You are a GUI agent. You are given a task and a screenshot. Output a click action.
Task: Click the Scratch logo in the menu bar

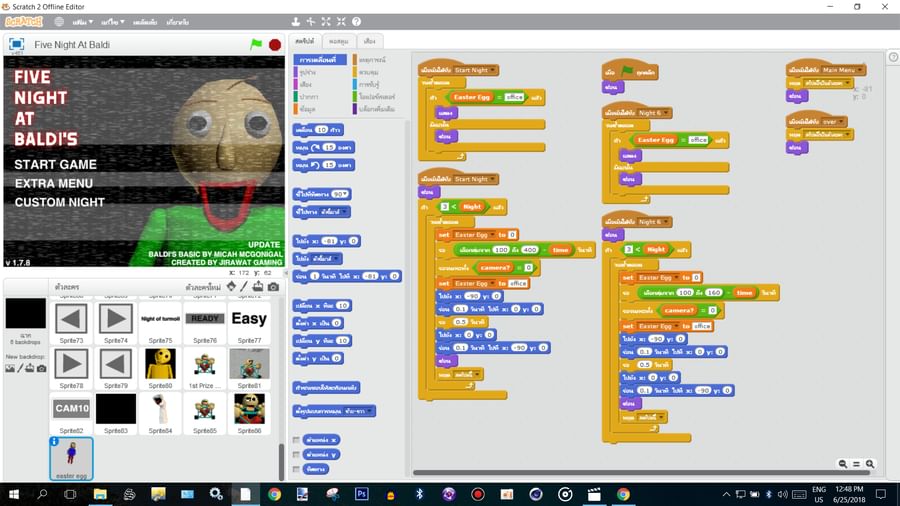(24, 22)
